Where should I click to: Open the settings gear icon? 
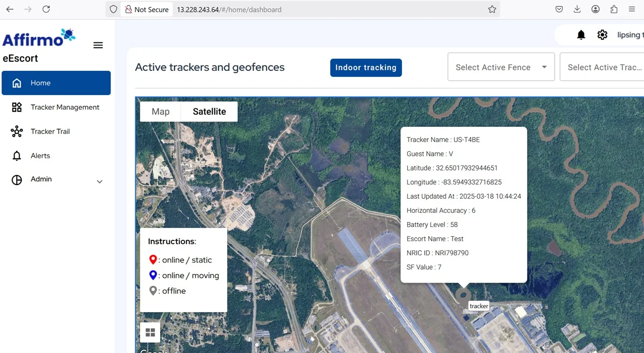[602, 34]
